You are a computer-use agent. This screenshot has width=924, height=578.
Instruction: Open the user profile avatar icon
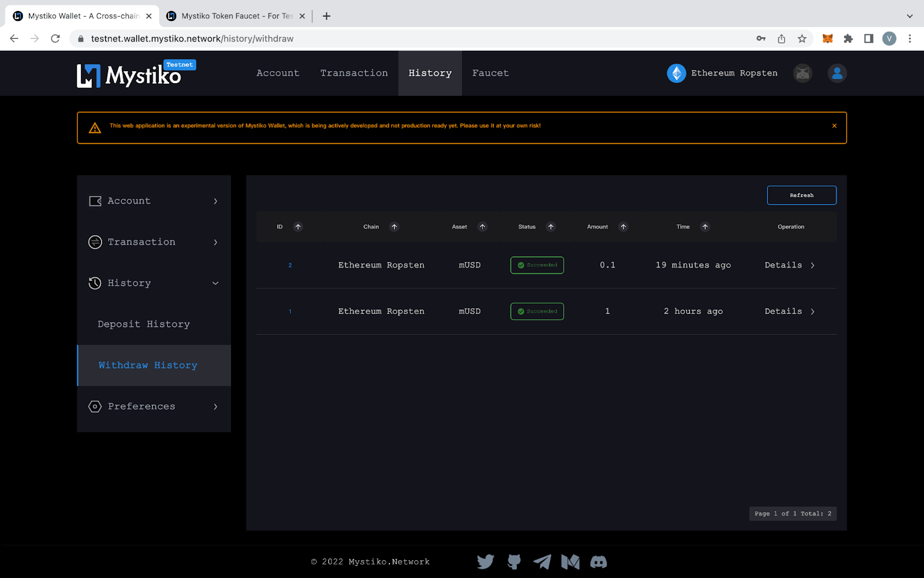click(837, 73)
